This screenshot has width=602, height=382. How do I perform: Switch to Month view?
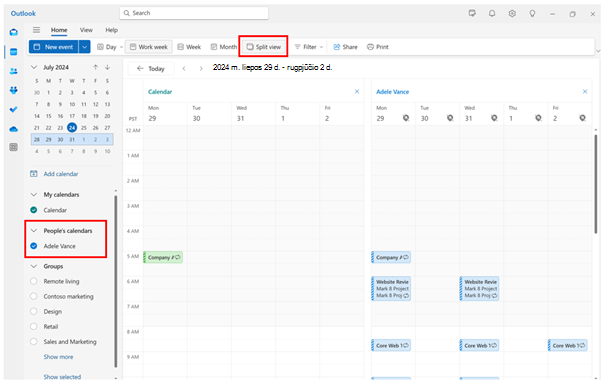pos(223,47)
